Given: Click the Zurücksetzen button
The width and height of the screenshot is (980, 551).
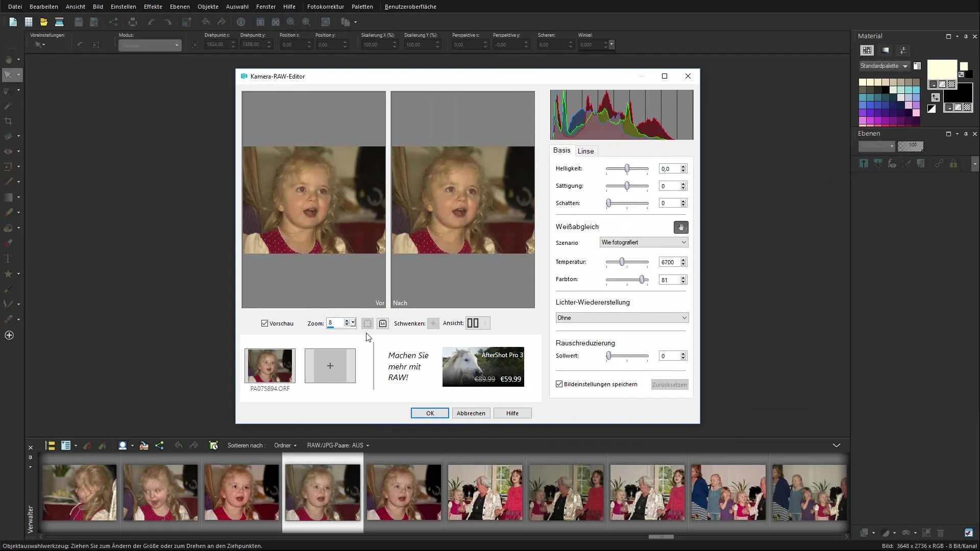Looking at the screenshot, I should [x=670, y=385].
